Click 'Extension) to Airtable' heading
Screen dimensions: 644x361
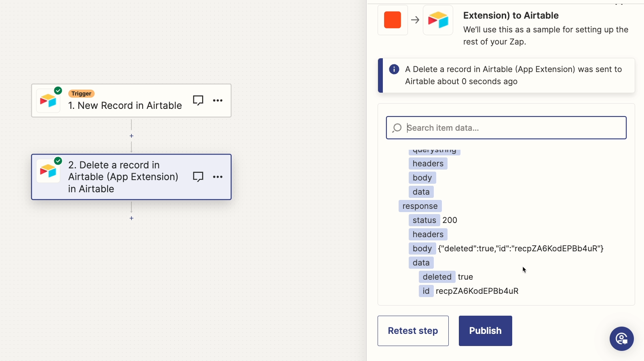tap(511, 15)
